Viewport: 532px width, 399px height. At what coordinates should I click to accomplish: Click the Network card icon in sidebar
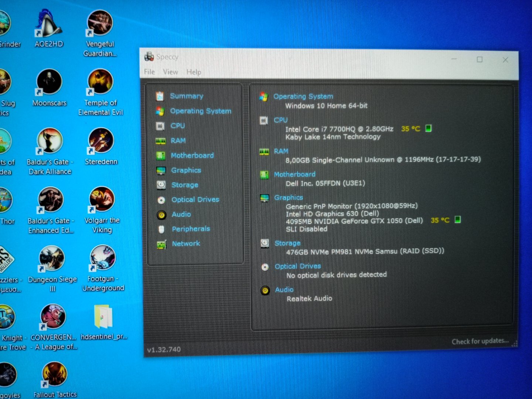click(161, 244)
